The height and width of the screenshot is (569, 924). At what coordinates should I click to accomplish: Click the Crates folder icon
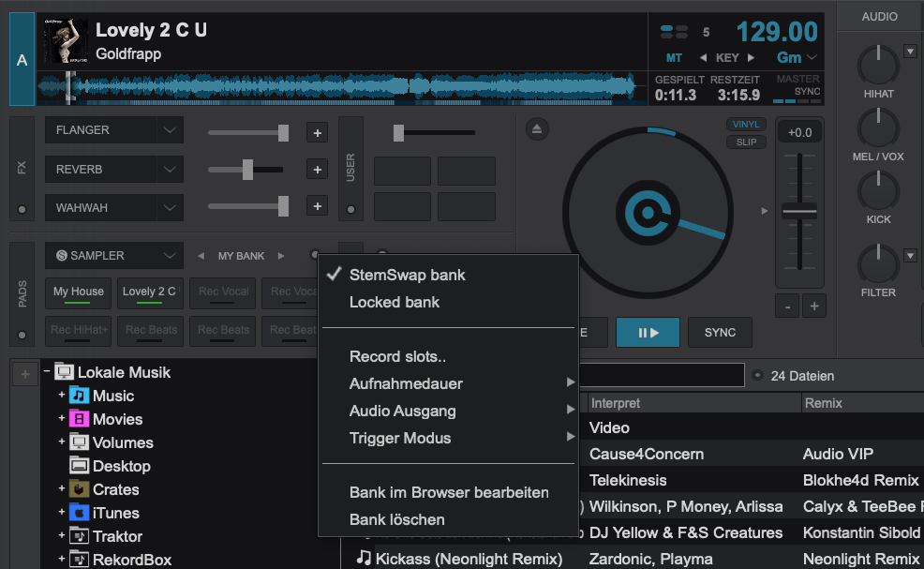80,489
